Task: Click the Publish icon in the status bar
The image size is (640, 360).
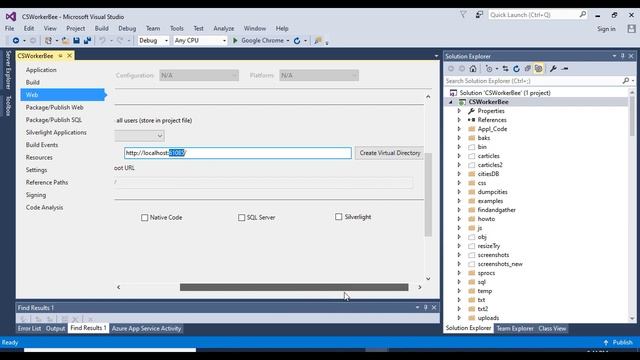Action: 606,342
